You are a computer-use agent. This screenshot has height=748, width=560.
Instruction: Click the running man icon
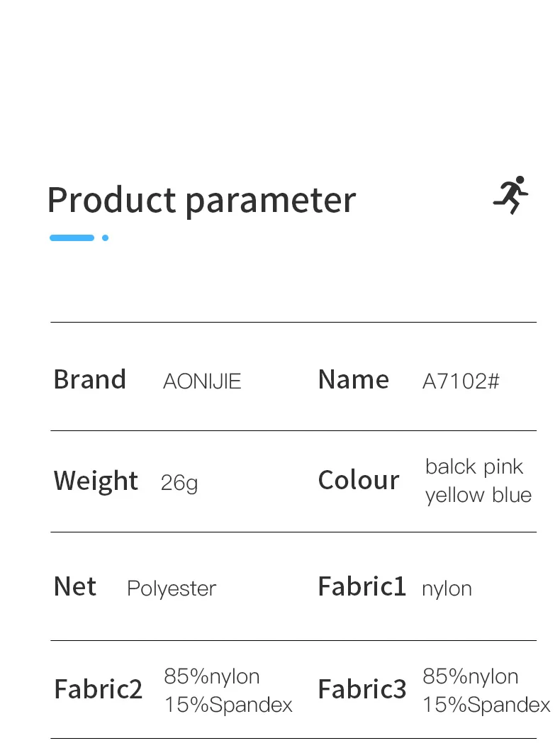[511, 195]
